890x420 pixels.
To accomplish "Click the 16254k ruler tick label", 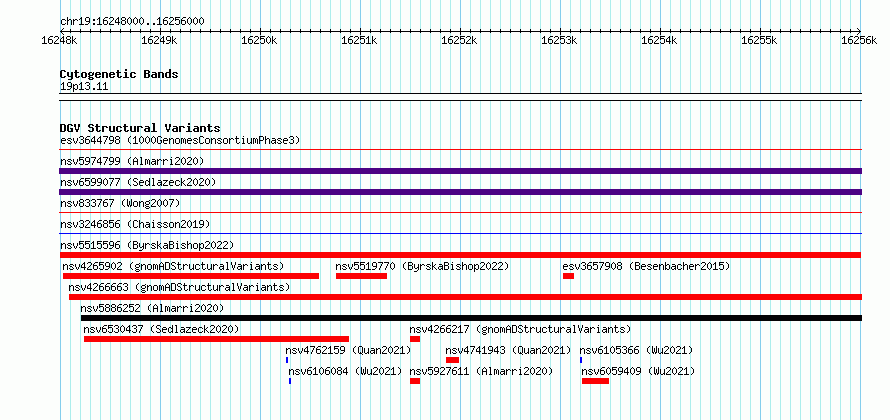I will pos(660,40).
